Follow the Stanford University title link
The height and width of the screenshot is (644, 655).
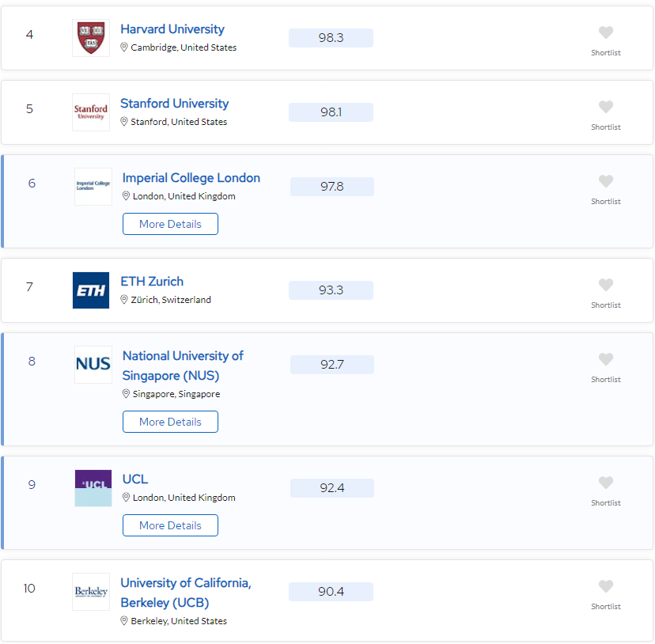click(175, 104)
